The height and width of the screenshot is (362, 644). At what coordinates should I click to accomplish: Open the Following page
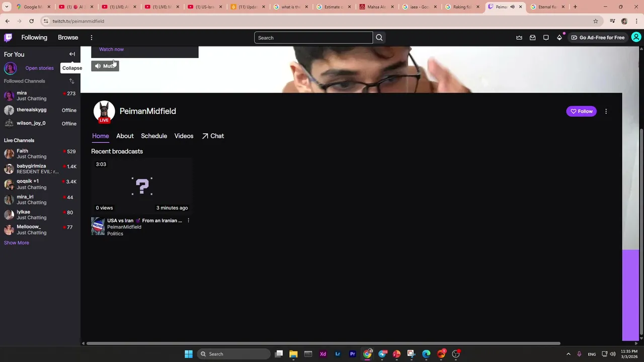coord(34,38)
